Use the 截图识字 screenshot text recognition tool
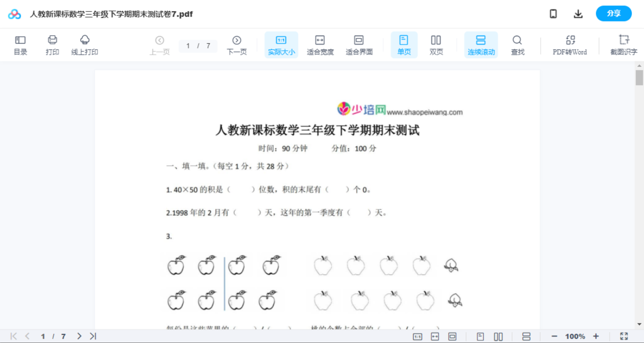The height and width of the screenshot is (343, 644). click(x=624, y=45)
